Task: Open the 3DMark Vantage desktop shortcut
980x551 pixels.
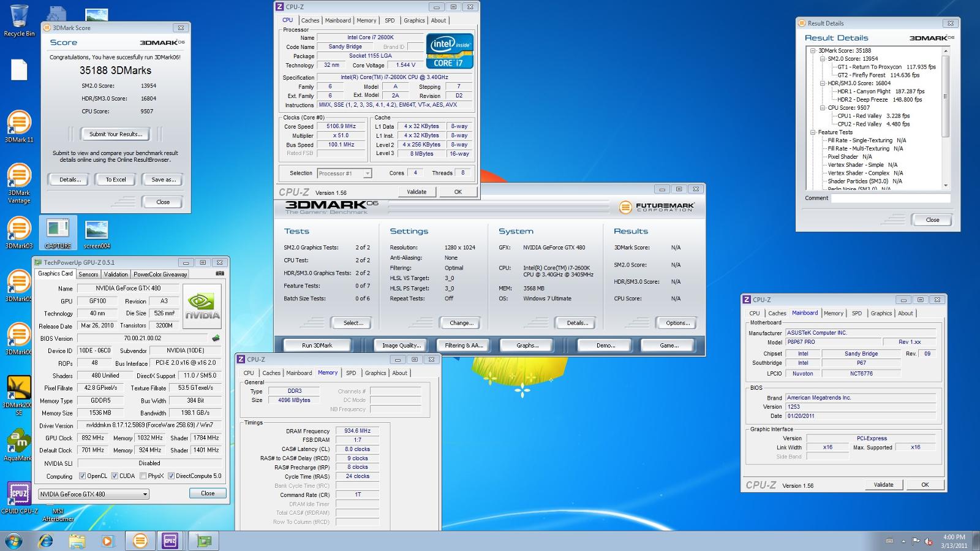Action: pos(19,183)
